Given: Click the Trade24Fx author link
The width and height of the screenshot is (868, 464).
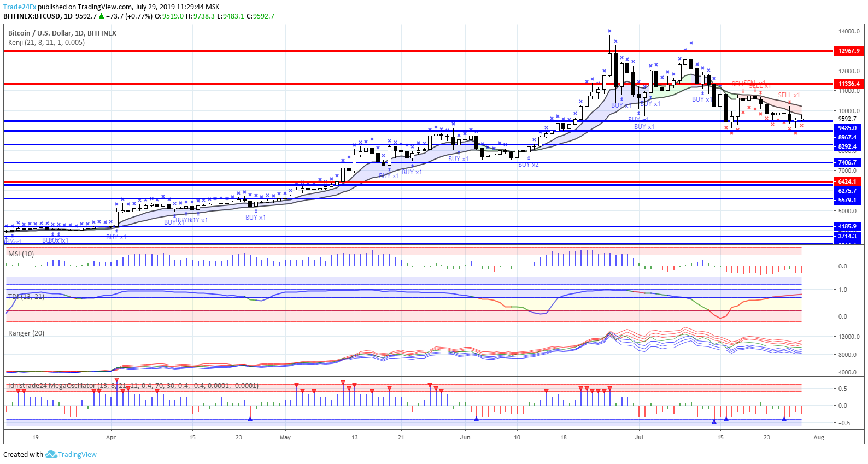Looking at the screenshot, I should tap(20, 7).
